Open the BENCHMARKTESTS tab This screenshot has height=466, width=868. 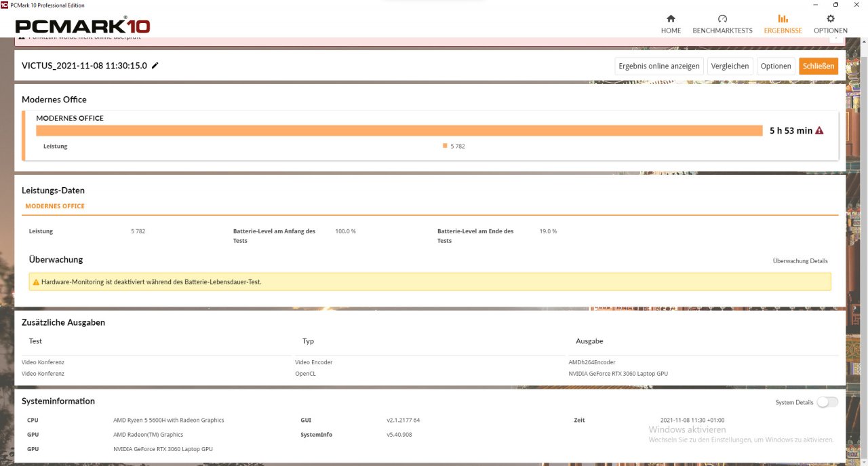pos(722,24)
